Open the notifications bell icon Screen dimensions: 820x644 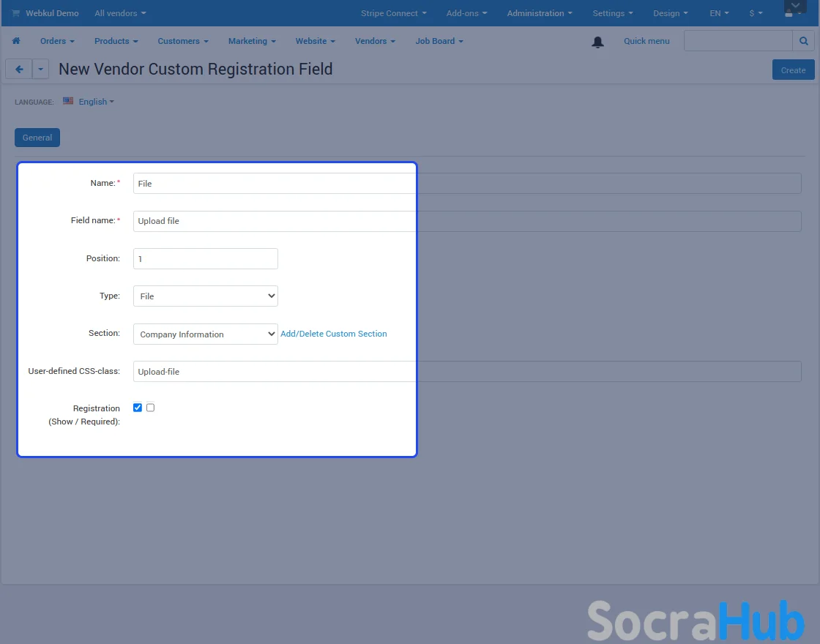(x=597, y=42)
